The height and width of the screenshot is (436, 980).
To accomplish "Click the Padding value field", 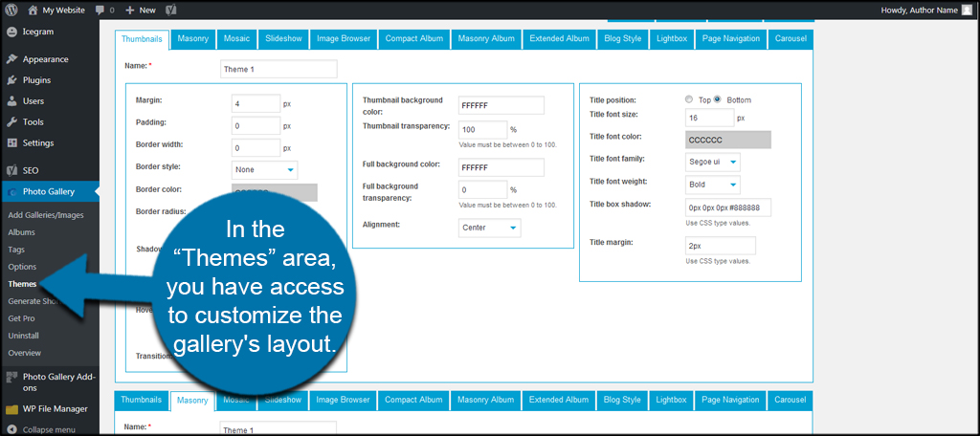I will pos(256,125).
